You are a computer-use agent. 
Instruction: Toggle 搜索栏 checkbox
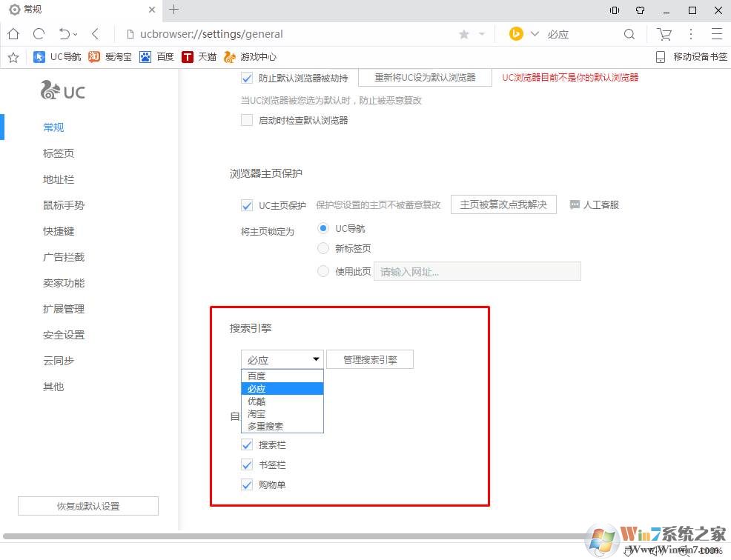coord(247,445)
